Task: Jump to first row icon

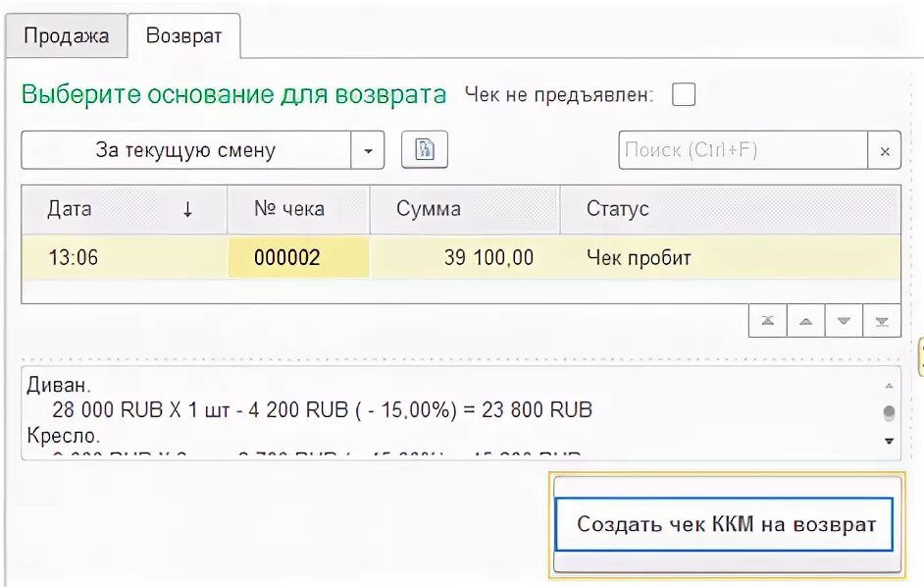Action: pos(767,321)
